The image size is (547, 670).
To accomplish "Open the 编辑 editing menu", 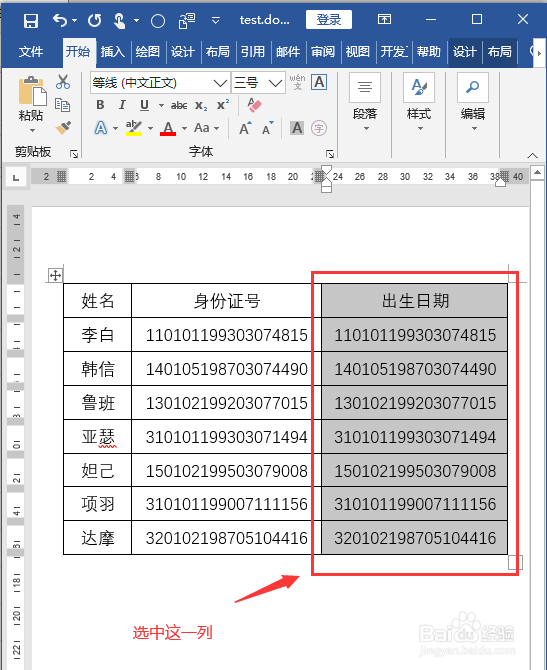I will coord(473,103).
